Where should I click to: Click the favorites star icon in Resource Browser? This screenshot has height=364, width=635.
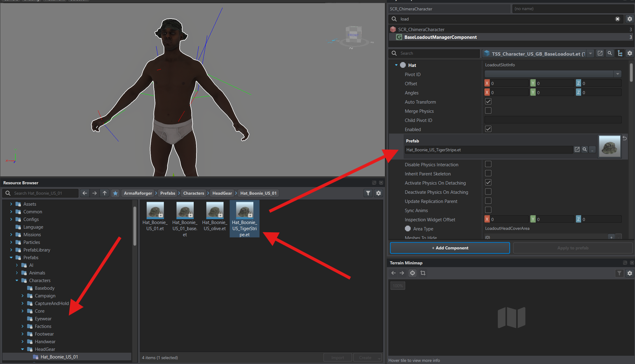pos(115,193)
